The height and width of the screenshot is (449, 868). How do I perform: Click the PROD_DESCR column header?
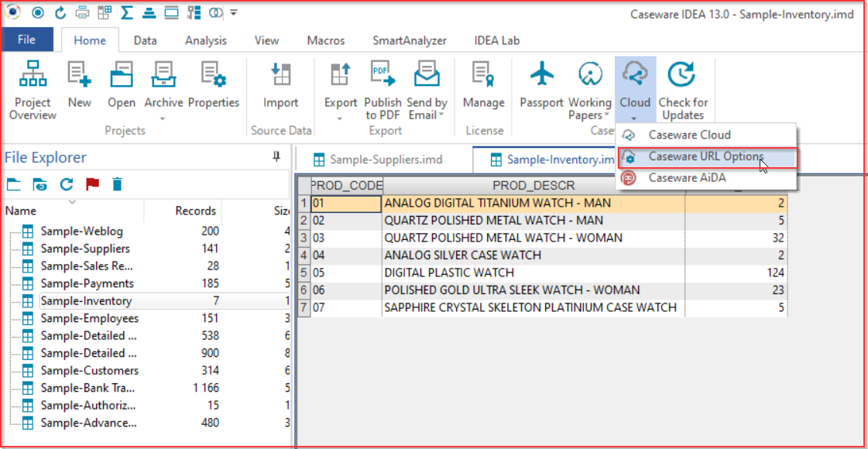pyautogui.click(x=533, y=186)
